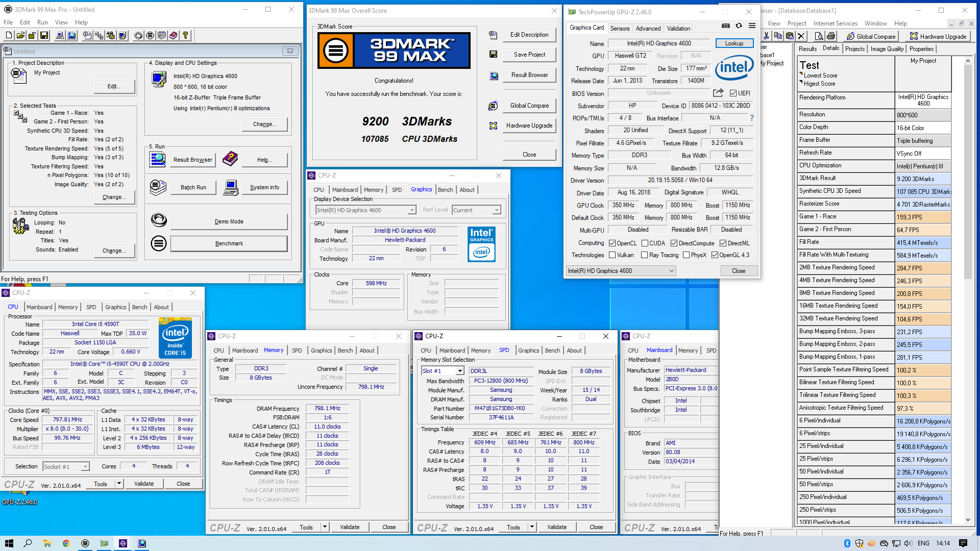The width and height of the screenshot is (980, 551).
Task: Click the Copy icon in Result Browser toolbar
Action: (778, 36)
